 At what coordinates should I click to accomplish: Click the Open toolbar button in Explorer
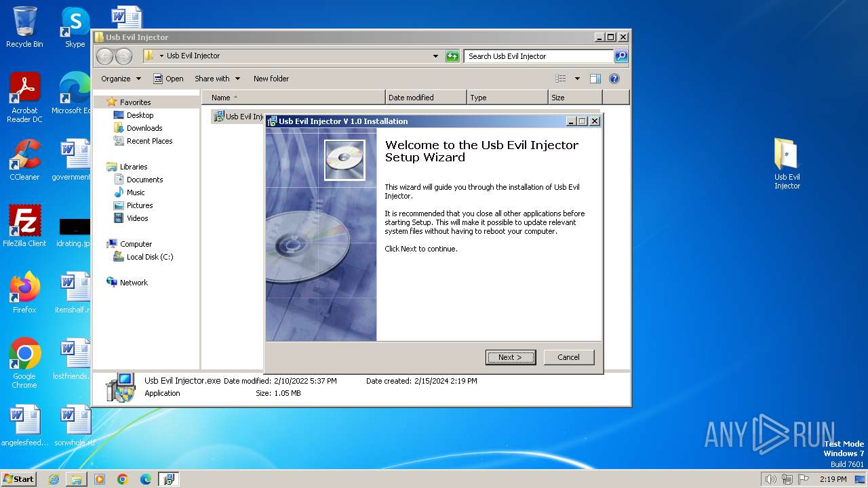[168, 79]
